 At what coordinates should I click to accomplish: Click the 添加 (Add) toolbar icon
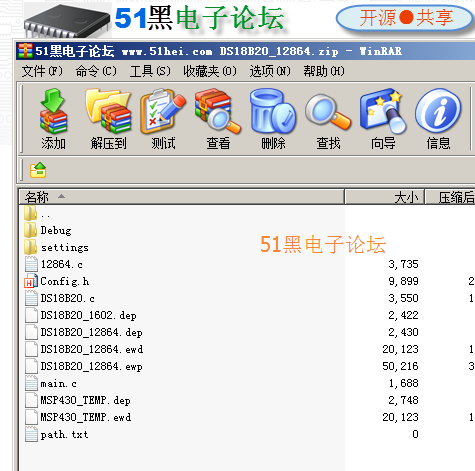[53, 111]
